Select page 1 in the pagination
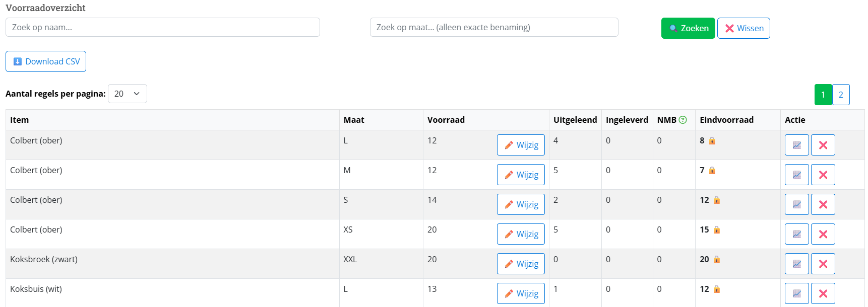The width and height of the screenshot is (868, 307). pos(823,95)
